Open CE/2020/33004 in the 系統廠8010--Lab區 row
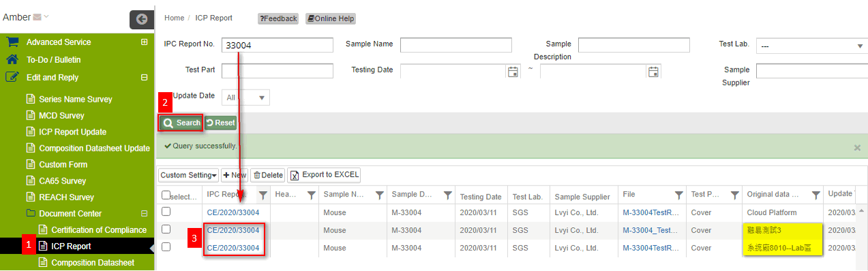Screen dimensions: 868x271 (233, 248)
